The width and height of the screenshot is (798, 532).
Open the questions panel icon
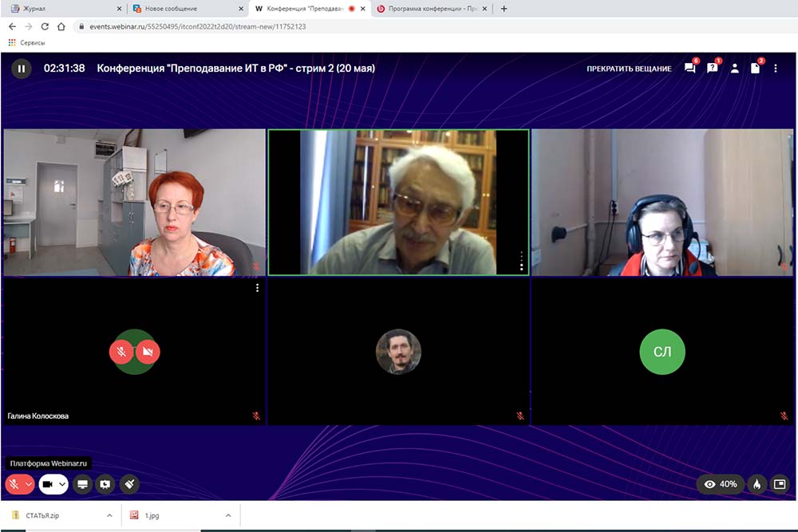(712, 68)
